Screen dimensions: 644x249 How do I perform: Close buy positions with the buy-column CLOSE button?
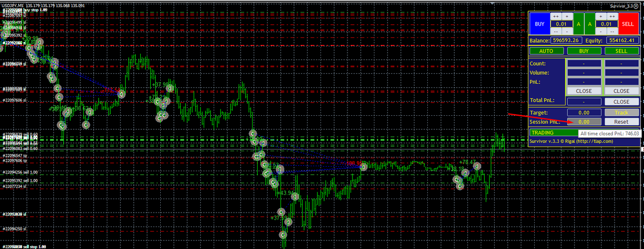[x=584, y=91]
